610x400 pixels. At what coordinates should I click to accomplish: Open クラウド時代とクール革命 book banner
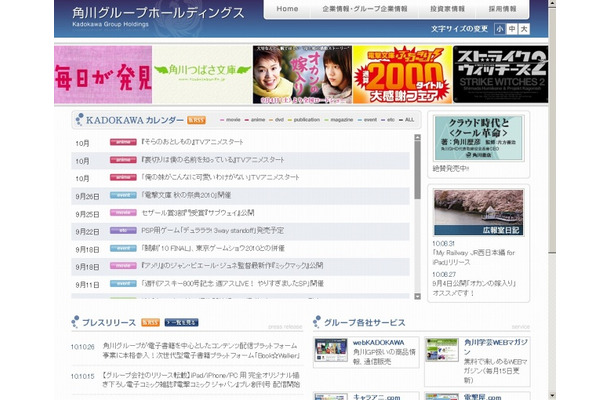479,138
